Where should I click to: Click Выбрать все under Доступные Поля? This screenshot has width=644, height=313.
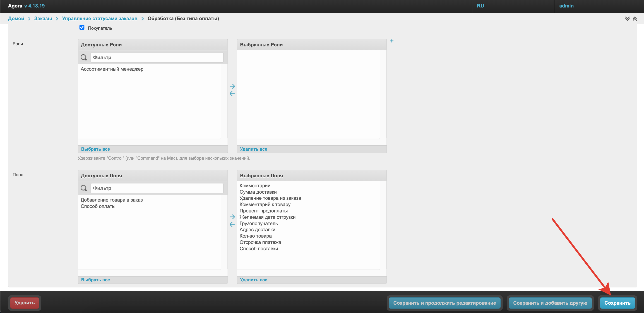coord(95,279)
